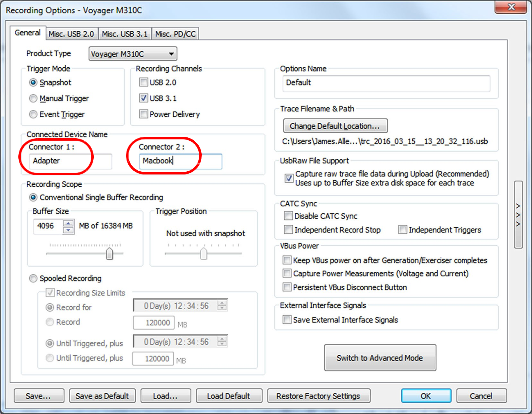Click the Connector 1 name field
Screen dimensions: 532x414
tap(70, 161)
